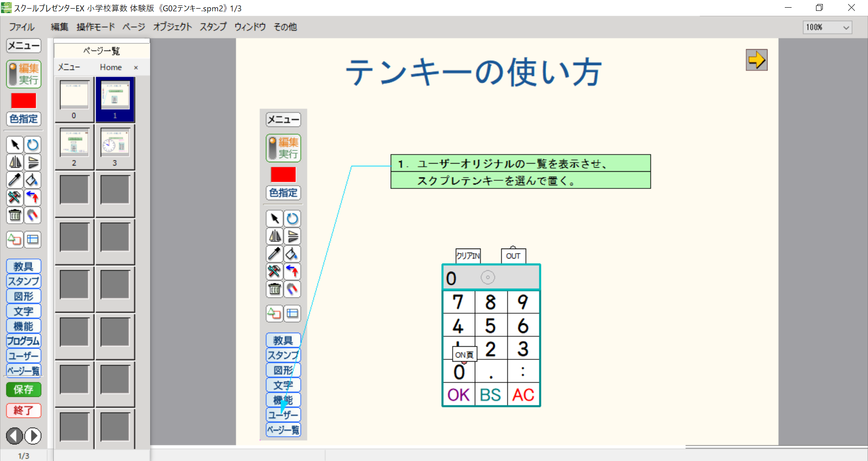This screenshot has width=868, height=461.
Task: Open the 機能 category in left toolbar
Action: click(24, 326)
